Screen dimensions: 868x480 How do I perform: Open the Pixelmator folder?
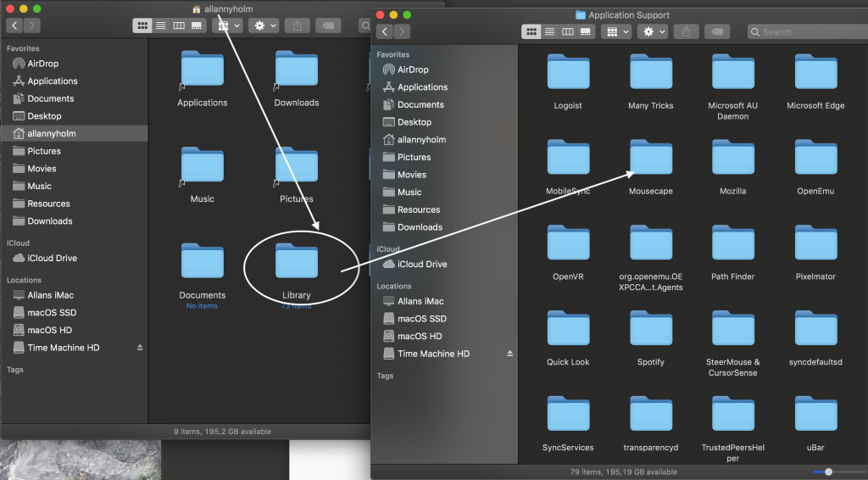point(816,243)
